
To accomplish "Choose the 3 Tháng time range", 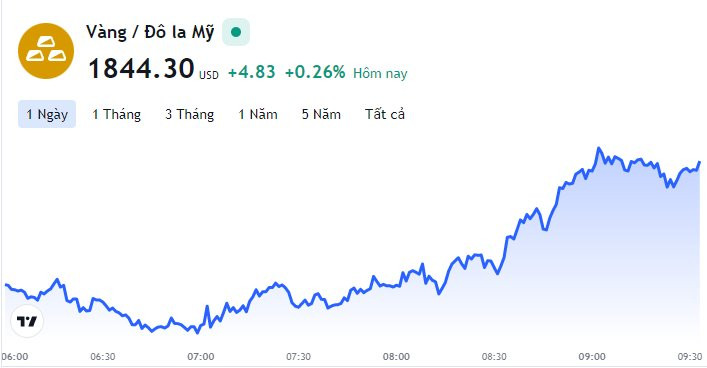I will pos(189,114).
